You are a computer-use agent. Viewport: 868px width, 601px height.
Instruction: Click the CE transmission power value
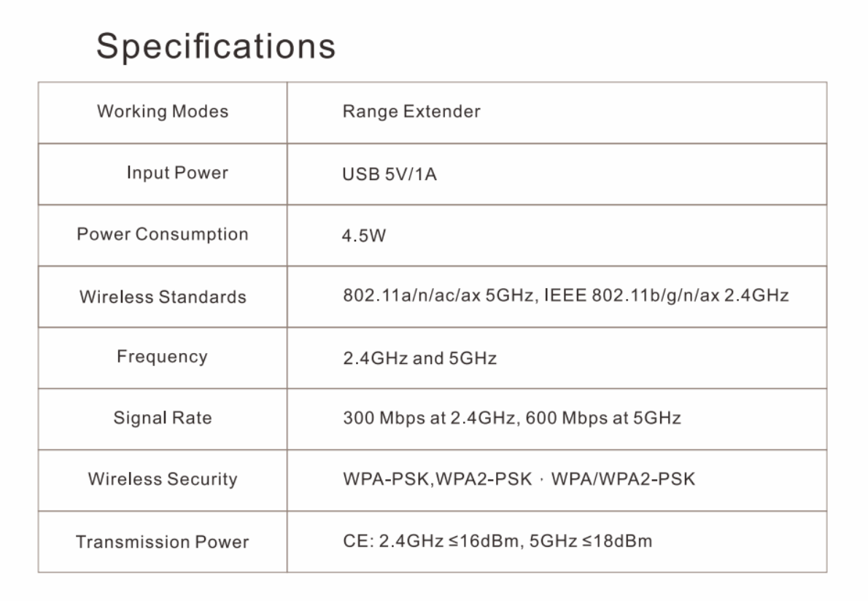coord(497,540)
